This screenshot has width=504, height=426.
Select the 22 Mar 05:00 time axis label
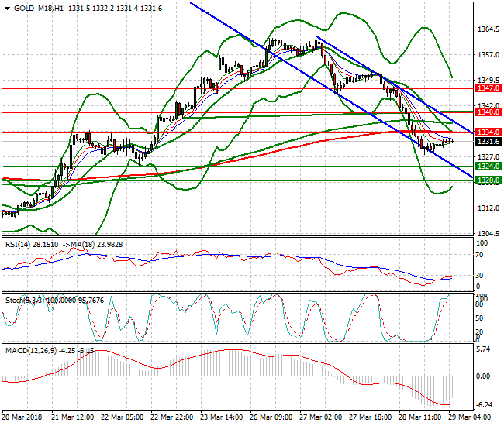(123, 417)
